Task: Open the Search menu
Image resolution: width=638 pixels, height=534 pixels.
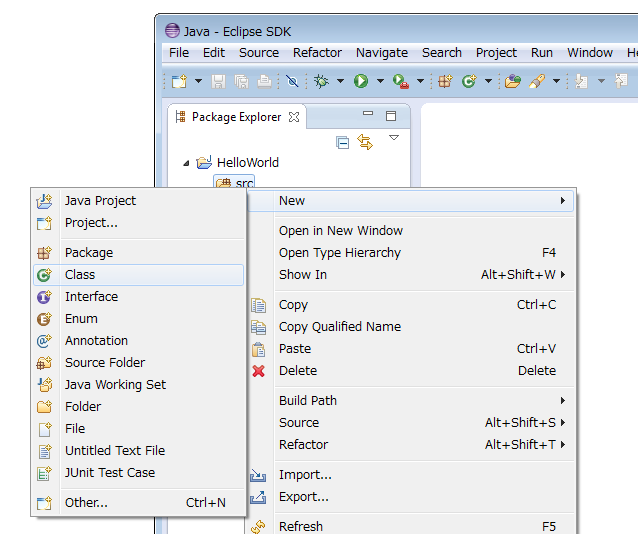Action: [442, 53]
